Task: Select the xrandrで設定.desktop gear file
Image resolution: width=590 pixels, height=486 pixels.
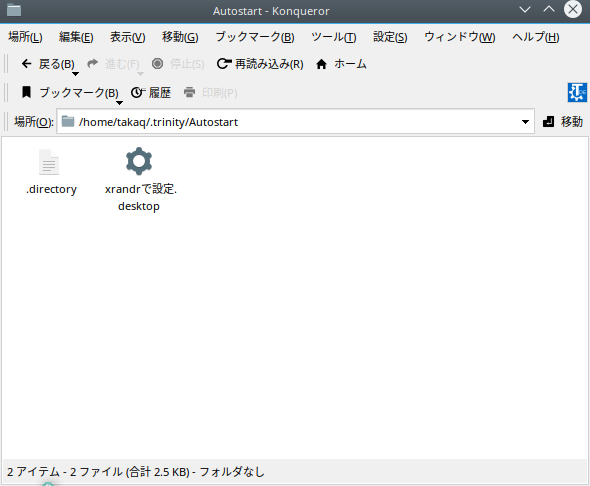Action: [x=139, y=161]
